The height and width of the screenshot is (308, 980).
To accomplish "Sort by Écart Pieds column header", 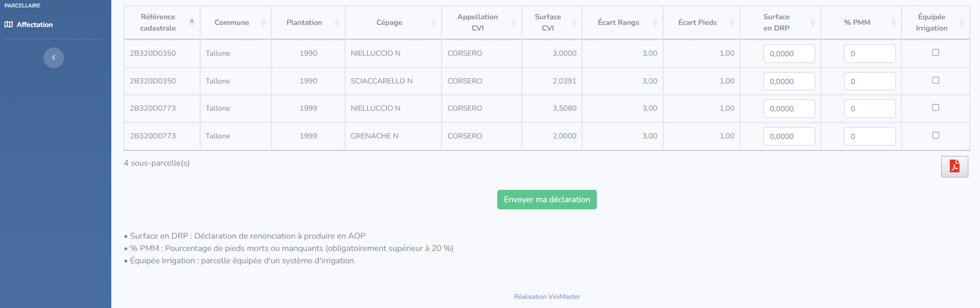I will [697, 22].
